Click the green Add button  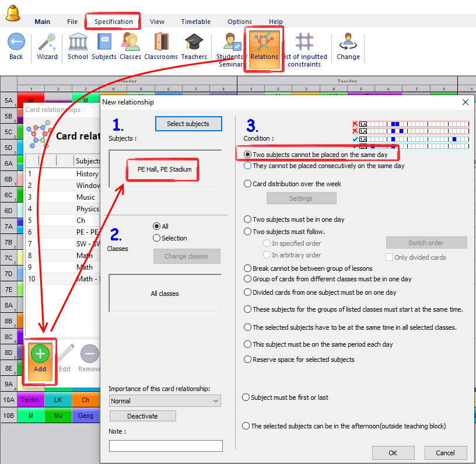[x=40, y=359]
